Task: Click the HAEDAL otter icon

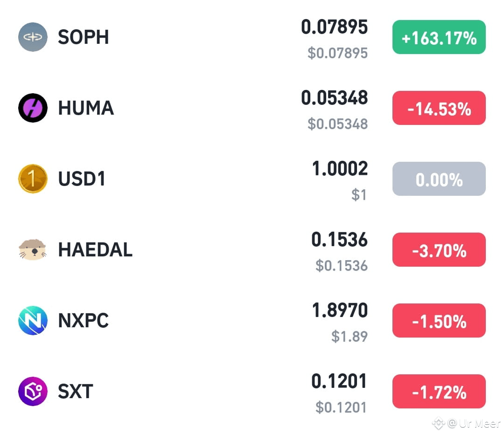Action: [33, 249]
